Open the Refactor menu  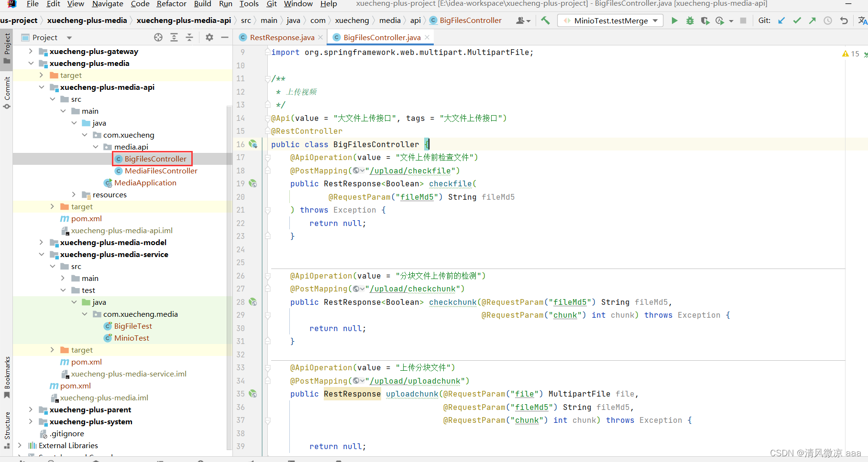tap(172, 4)
